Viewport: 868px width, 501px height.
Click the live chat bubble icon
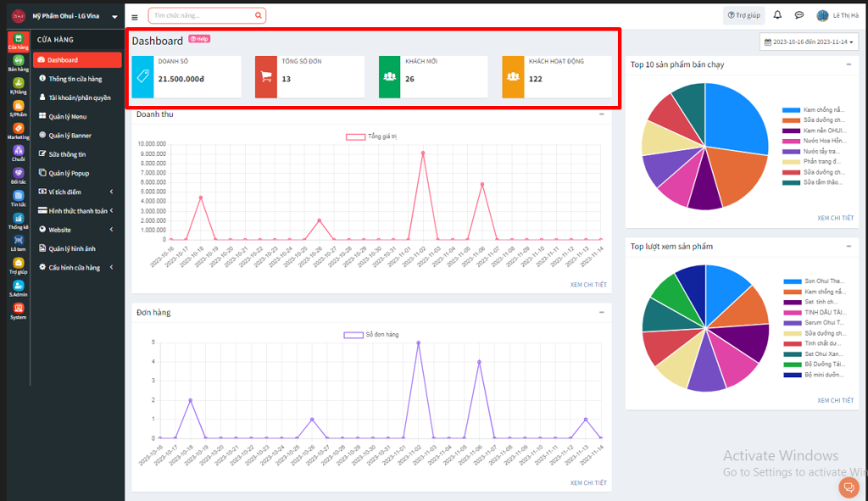[848, 487]
